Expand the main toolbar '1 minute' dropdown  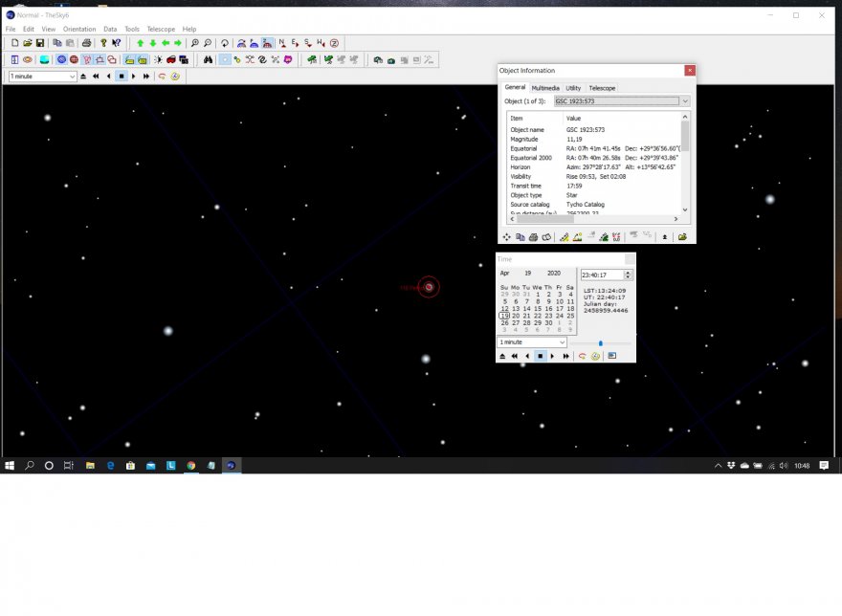72,77
